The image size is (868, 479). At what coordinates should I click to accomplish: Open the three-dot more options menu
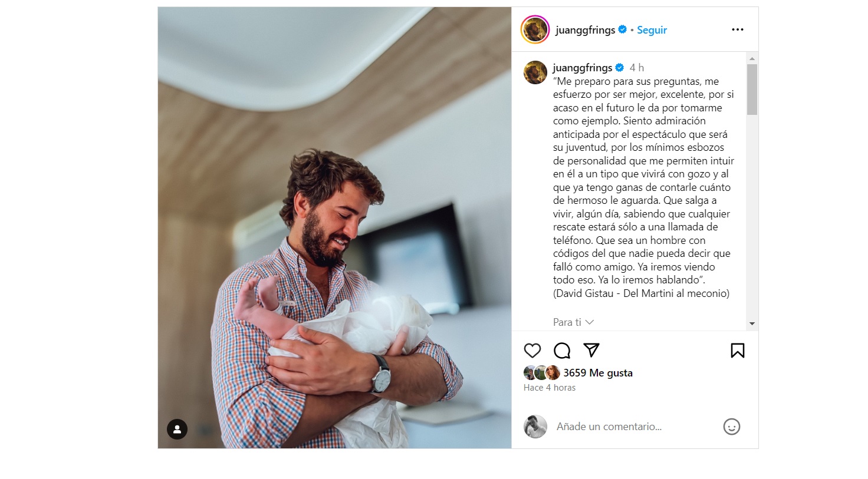738,29
